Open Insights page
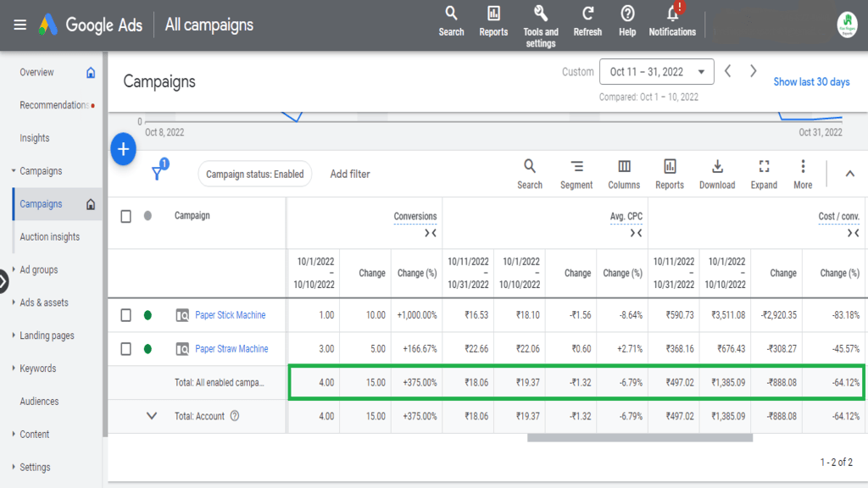Screen dimensions: 868x488 34,138
